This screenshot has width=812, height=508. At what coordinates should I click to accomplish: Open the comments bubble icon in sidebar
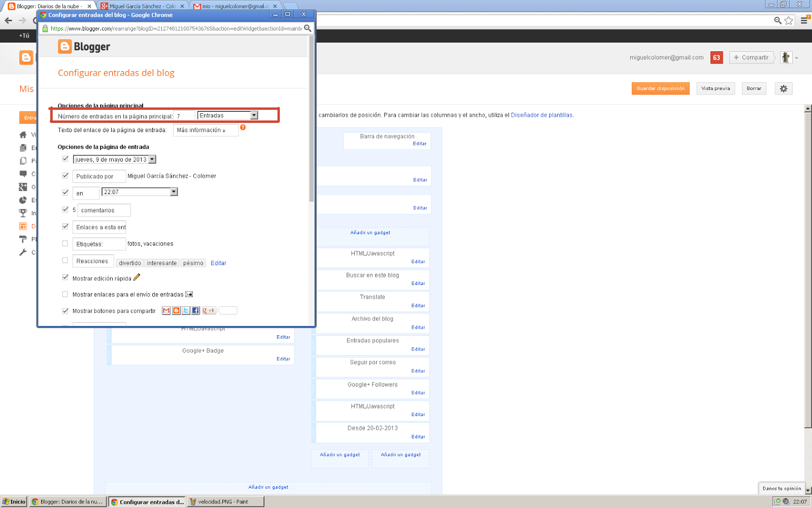point(23,174)
